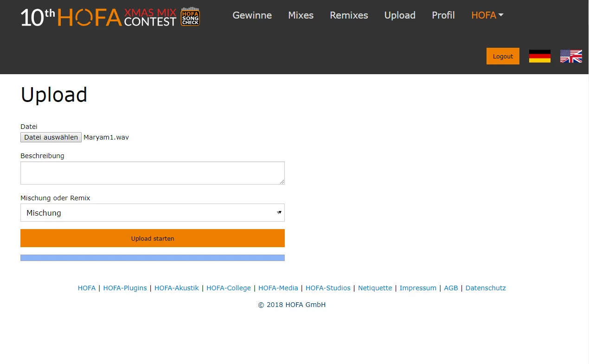Click the blue upload progress bar

pos(153,258)
